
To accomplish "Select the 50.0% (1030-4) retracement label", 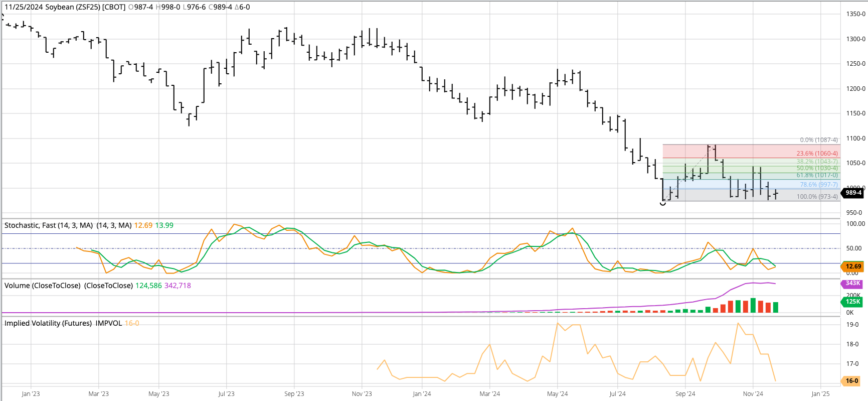I will pyautogui.click(x=817, y=168).
